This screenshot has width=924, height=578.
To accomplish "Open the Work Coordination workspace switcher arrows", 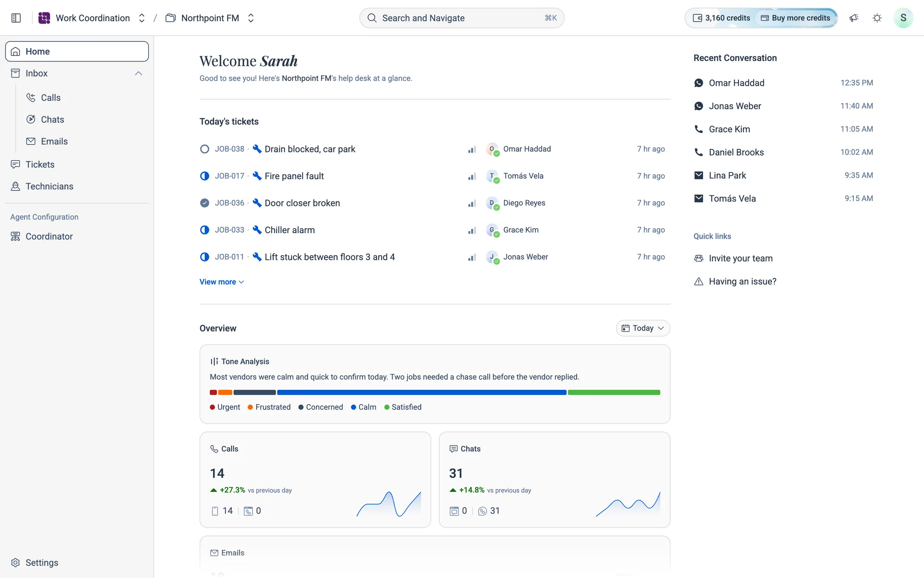I will (142, 18).
